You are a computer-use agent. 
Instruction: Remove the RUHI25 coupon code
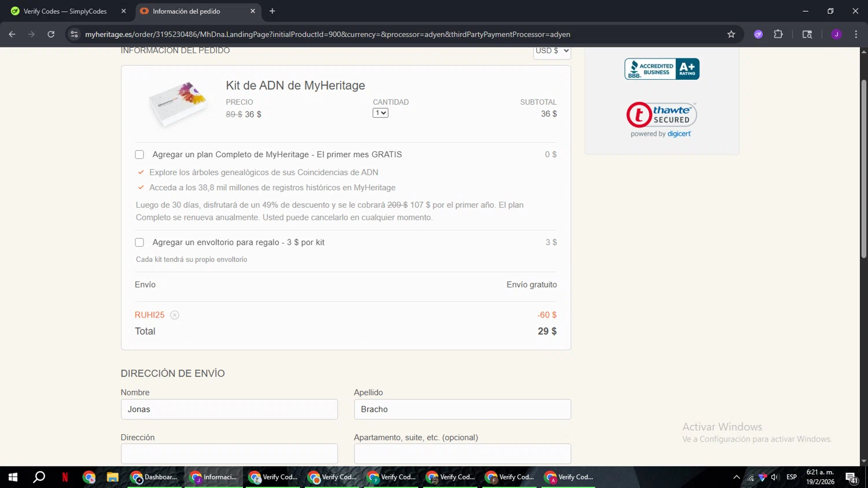click(x=175, y=315)
